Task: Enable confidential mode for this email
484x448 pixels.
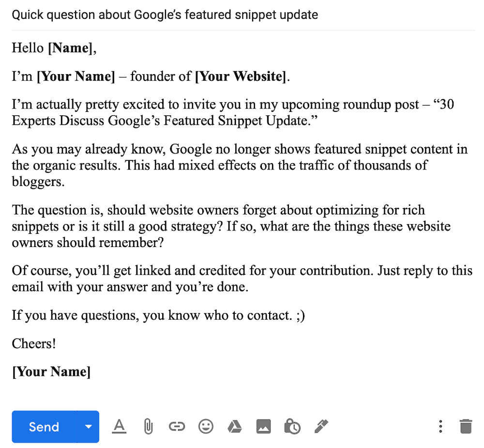Action: [292, 427]
